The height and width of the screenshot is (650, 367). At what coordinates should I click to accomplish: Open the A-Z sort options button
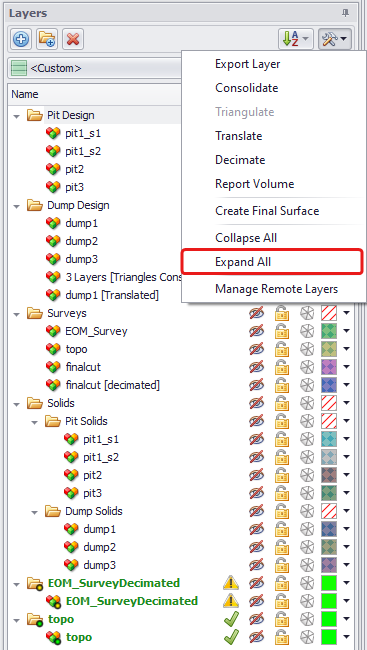[295, 39]
